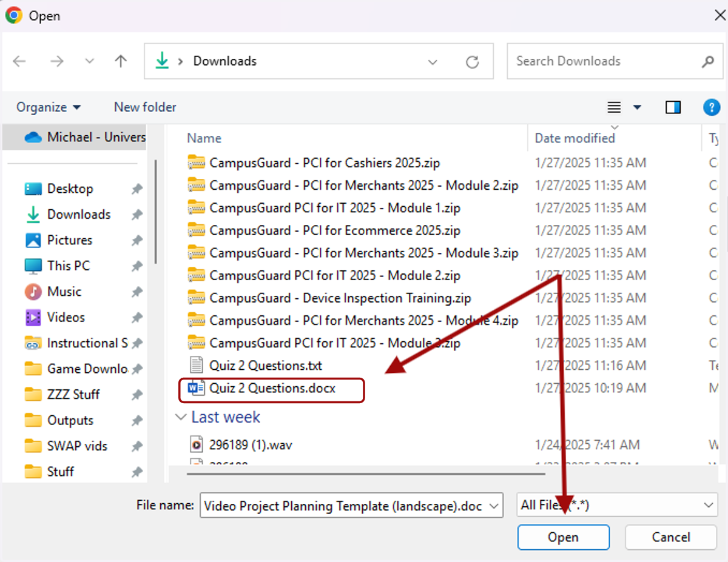
Task: Open Videos in the sidebar
Action: click(66, 317)
